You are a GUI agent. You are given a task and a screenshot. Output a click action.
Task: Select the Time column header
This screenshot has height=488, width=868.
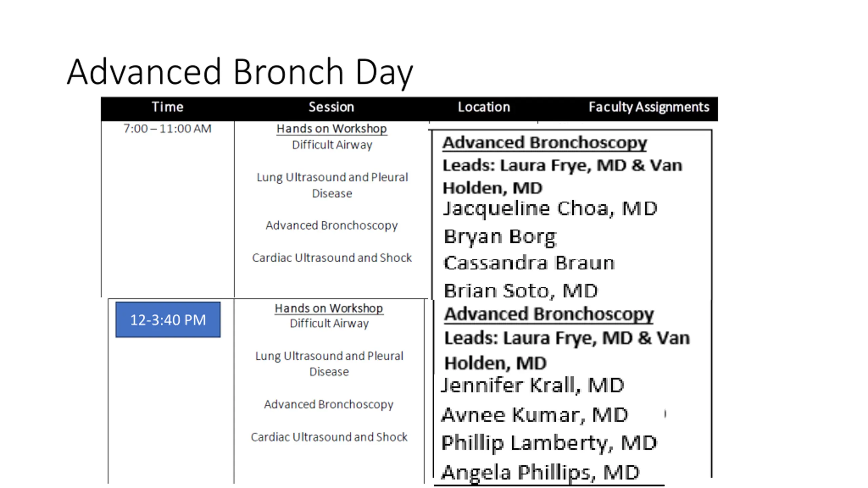[x=167, y=107]
